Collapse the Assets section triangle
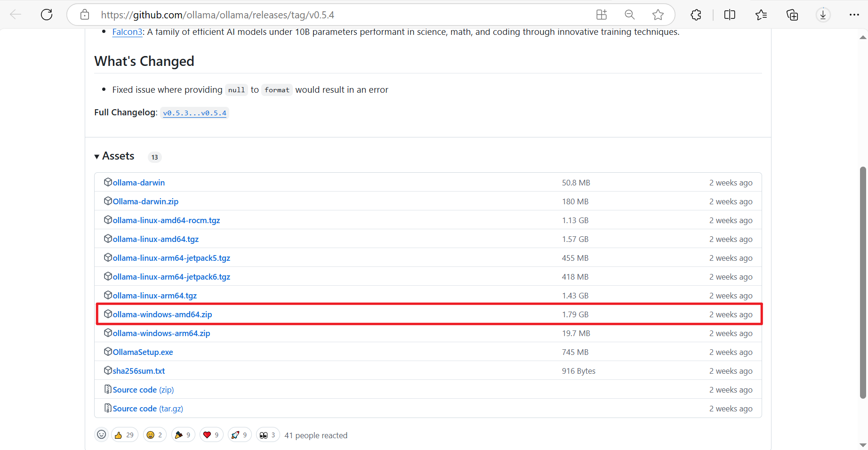 click(x=97, y=156)
